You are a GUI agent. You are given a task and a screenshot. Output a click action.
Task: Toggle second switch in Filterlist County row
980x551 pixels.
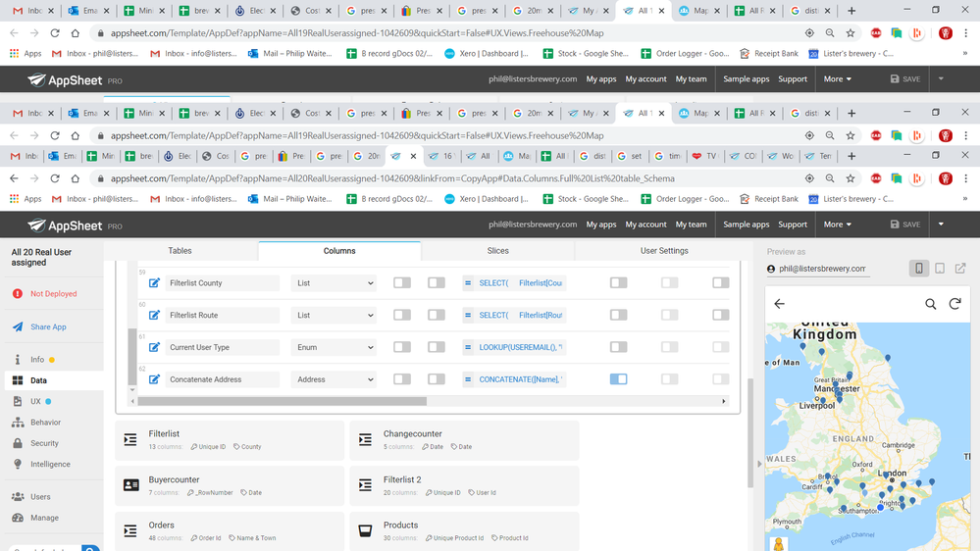pos(437,283)
